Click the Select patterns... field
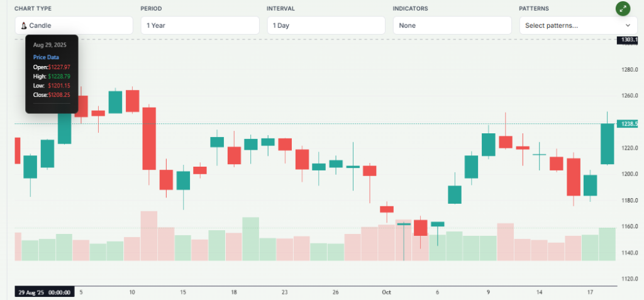This screenshot has width=644, height=300. tap(569, 26)
